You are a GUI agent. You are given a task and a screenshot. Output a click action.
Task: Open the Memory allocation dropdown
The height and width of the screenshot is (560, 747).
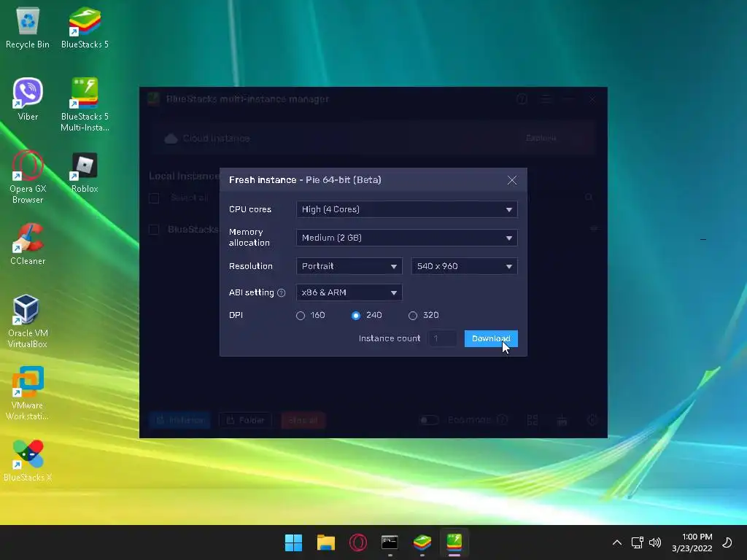[x=406, y=238]
